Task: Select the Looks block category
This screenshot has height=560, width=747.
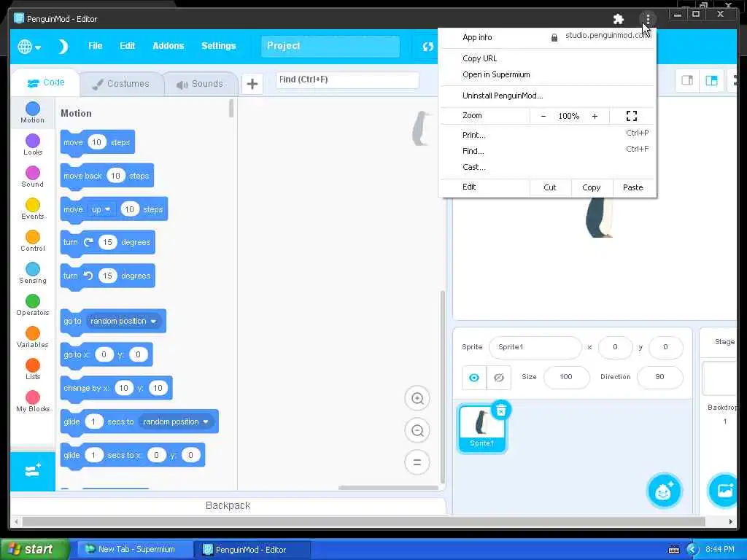Action: (x=32, y=145)
